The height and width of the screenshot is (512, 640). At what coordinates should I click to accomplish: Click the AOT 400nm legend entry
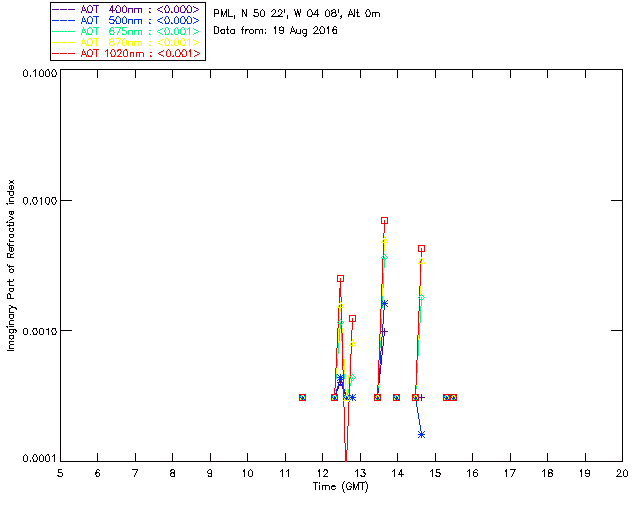127,9
